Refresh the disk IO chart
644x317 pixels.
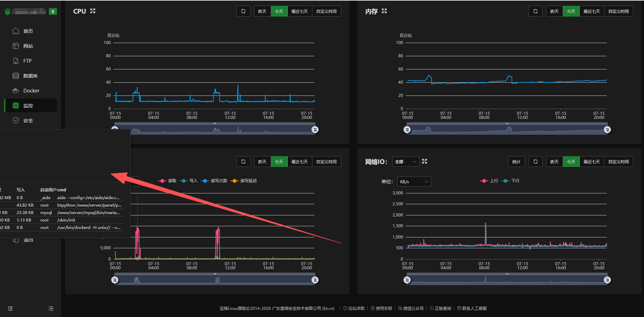[243, 162]
